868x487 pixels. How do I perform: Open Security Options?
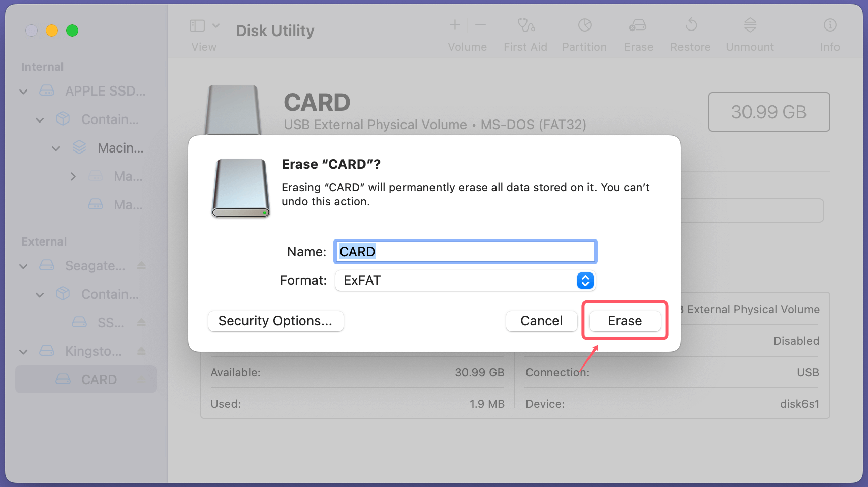275,321
